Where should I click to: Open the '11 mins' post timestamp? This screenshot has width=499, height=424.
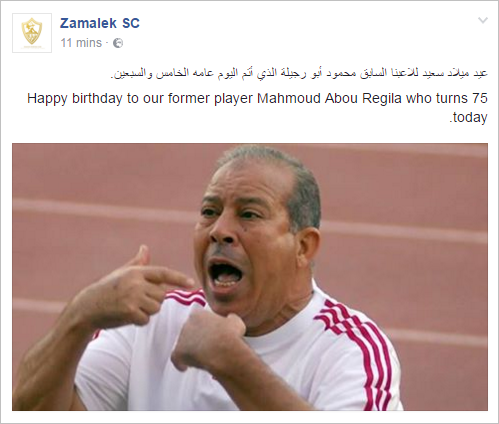point(81,43)
